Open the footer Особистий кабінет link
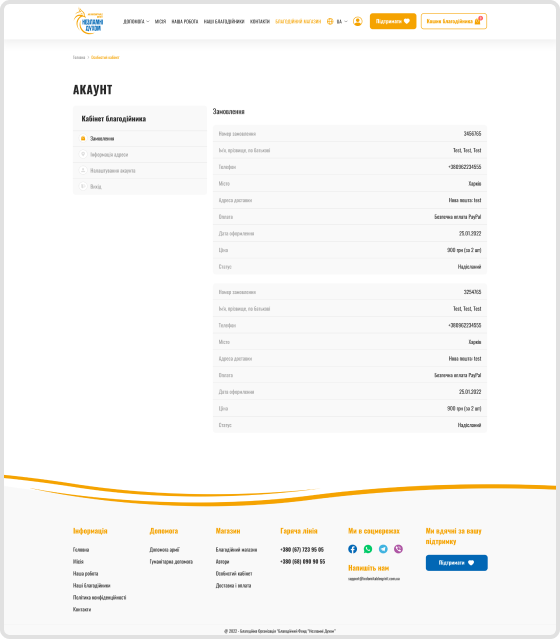The image size is (560, 639). [234, 573]
